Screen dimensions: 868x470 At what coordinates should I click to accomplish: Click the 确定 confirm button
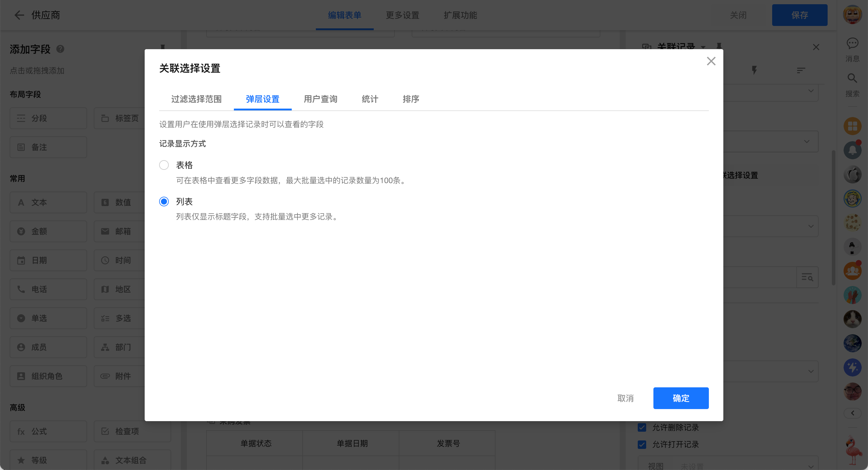click(681, 398)
